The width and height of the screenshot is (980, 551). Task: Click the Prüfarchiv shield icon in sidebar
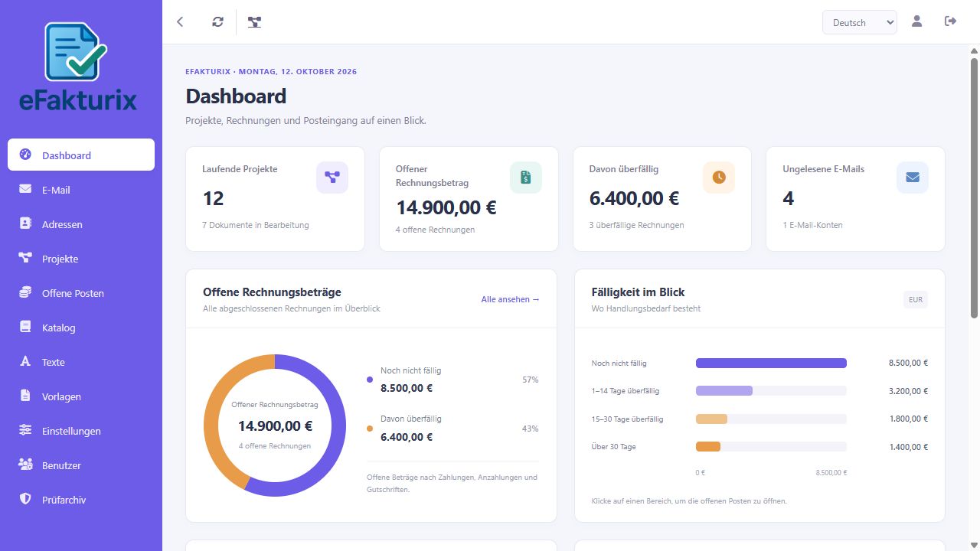25,499
